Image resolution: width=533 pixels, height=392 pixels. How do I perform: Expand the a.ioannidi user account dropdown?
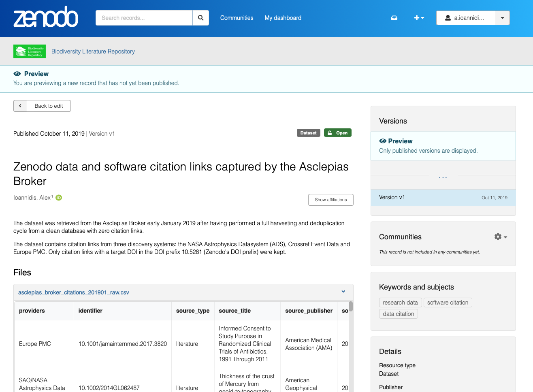tap(502, 18)
